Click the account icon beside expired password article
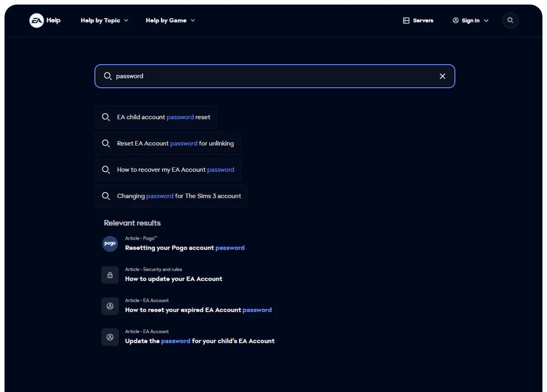547x392 pixels. [110, 306]
